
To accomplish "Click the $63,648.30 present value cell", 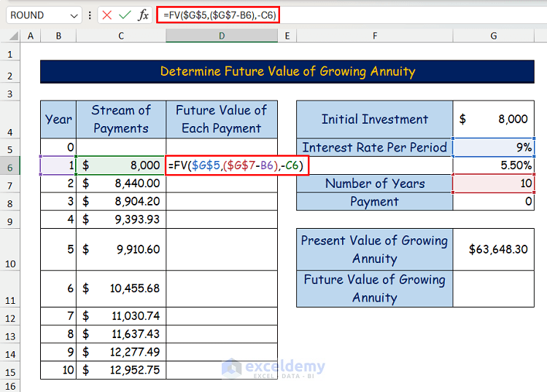I will (494, 249).
